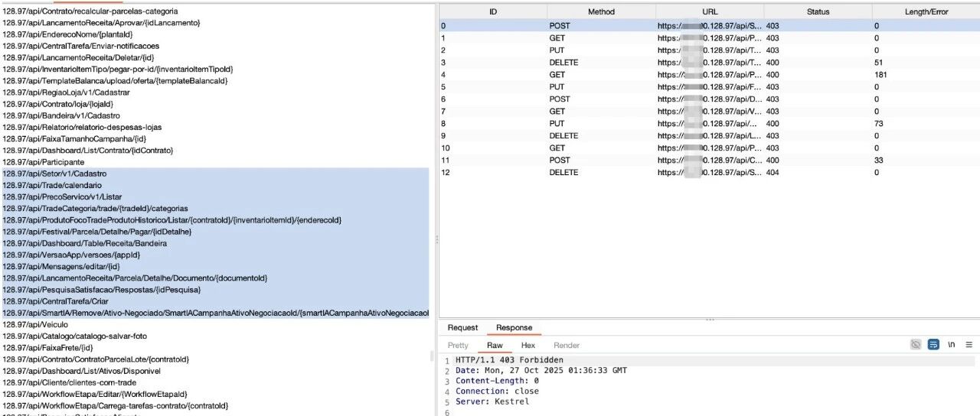Click the 404 status cell in row 12

[773, 172]
